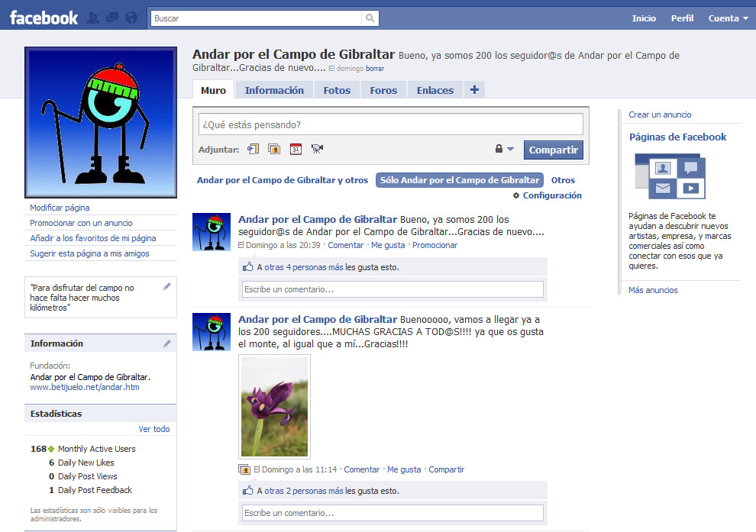This screenshot has width=756, height=532.
Task: Click the search magnifier button
Action: click(370, 18)
